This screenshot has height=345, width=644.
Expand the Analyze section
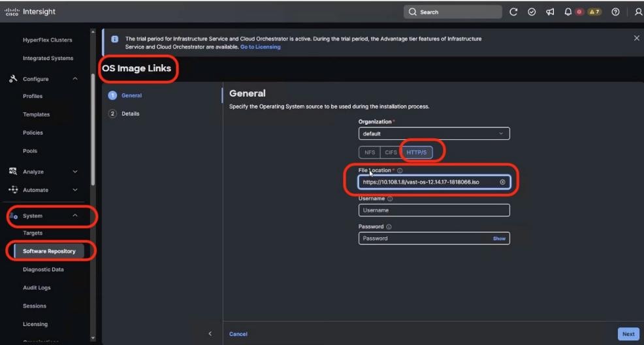click(75, 171)
